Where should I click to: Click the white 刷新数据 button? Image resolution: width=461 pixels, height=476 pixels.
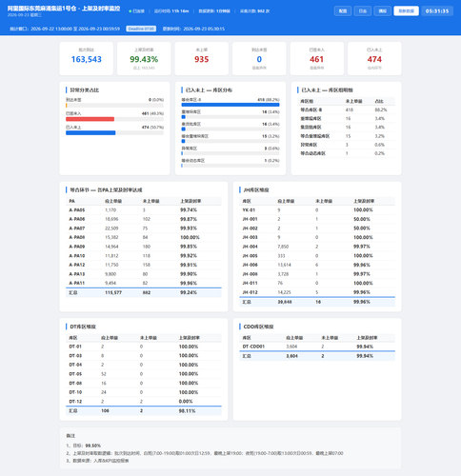(407, 10)
